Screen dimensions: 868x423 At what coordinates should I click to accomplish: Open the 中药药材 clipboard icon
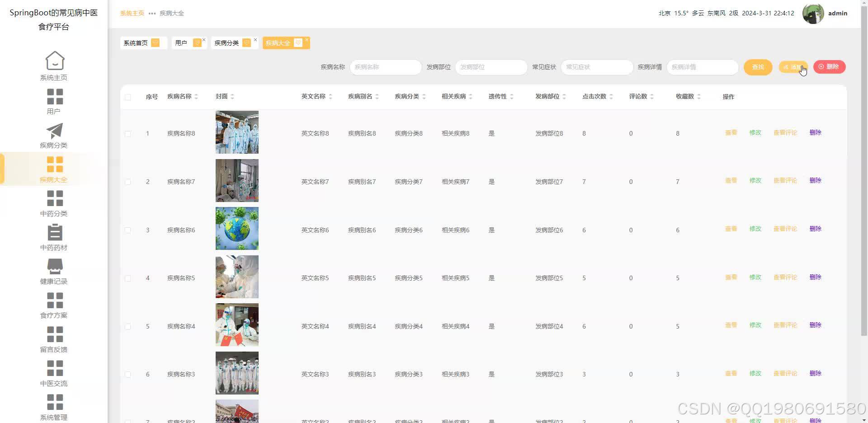(55, 232)
